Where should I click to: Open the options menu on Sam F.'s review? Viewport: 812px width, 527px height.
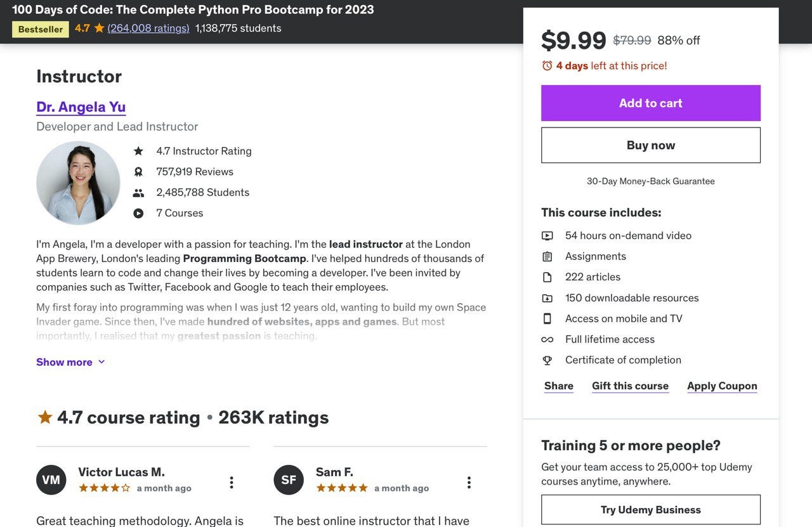click(x=469, y=481)
